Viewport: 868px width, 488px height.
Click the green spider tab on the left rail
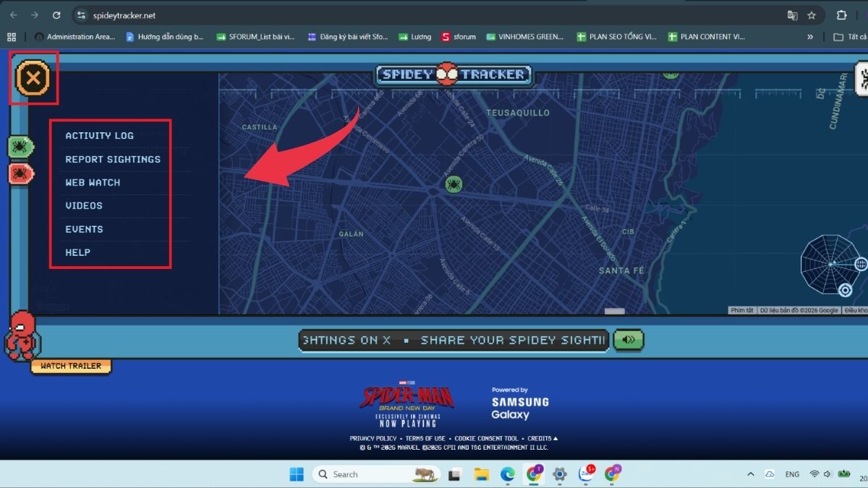tap(21, 147)
